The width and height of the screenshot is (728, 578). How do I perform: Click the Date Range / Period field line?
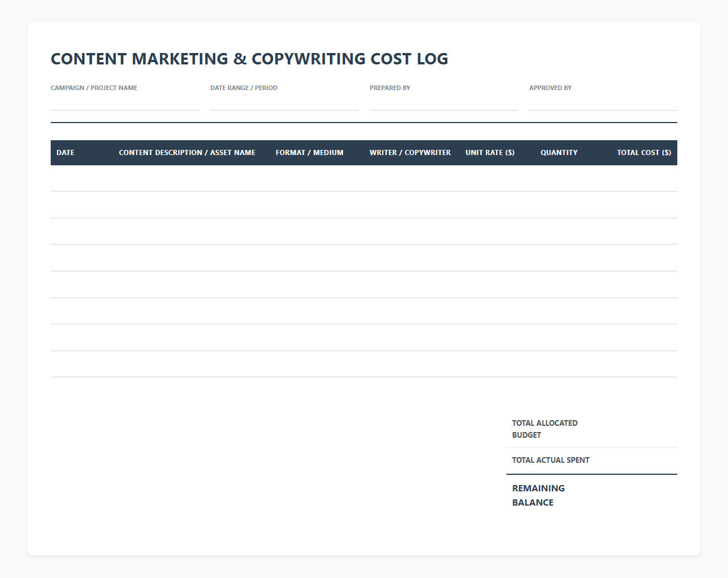tap(284, 103)
